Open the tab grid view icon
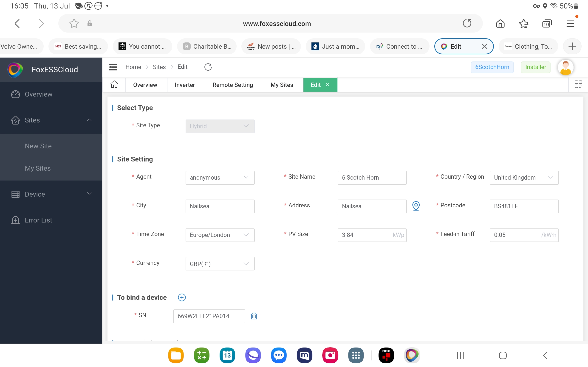This screenshot has height=367, width=588. [x=578, y=84]
